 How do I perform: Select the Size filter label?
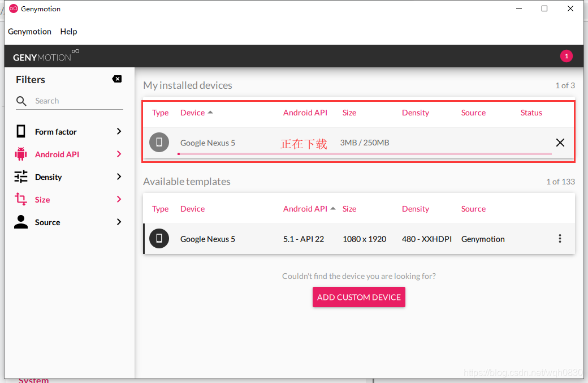click(x=42, y=200)
